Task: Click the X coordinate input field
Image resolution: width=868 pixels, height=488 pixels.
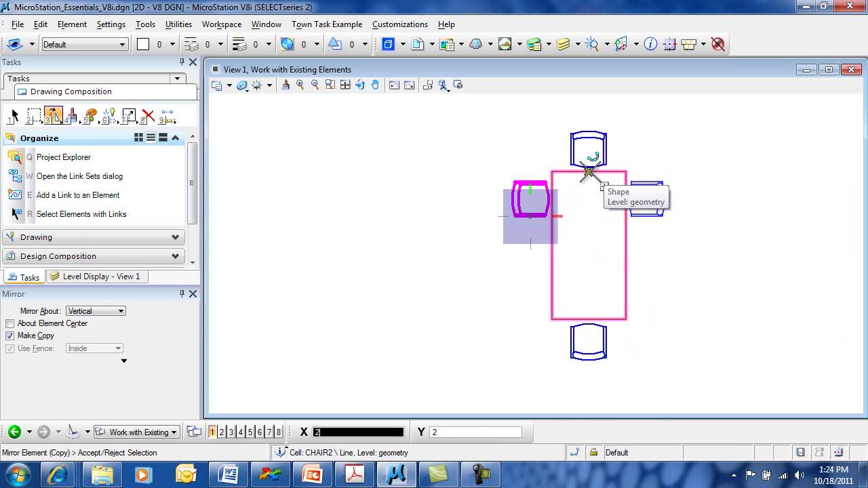Action: pyautogui.click(x=358, y=432)
